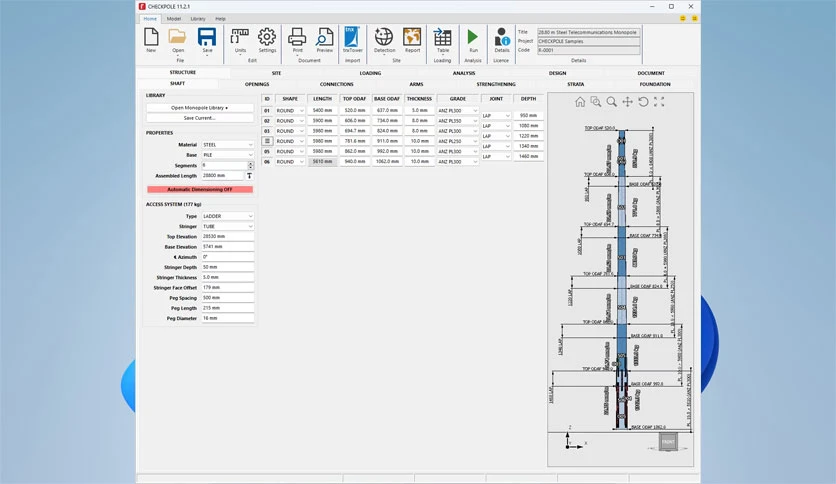The height and width of the screenshot is (484, 836).
Task: Open the loading Table icon
Action: coord(443,40)
